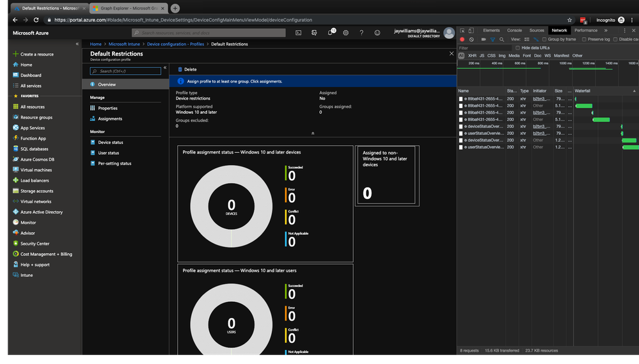Open the notifications bell icon

(330, 33)
